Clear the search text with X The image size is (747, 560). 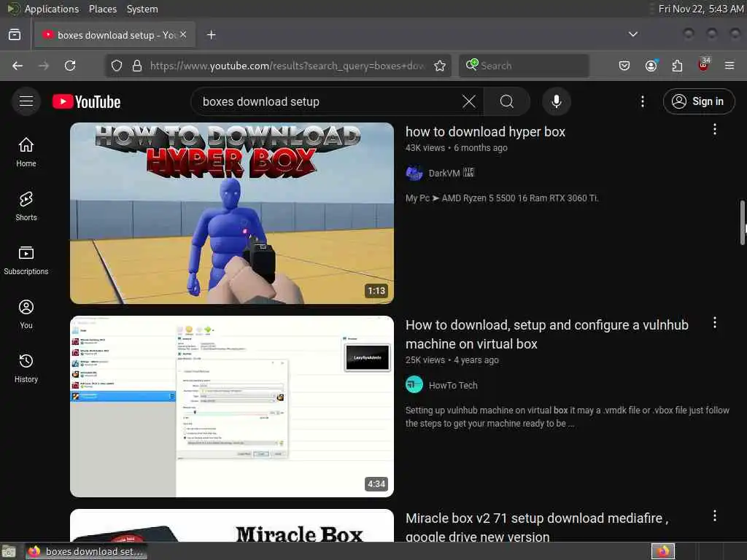(x=469, y=101)
